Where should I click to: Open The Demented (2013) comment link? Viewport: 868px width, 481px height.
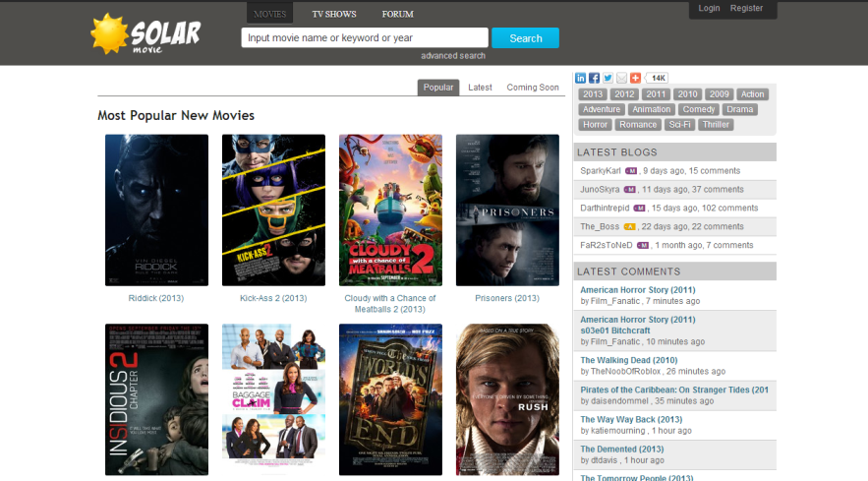point(621,450)
